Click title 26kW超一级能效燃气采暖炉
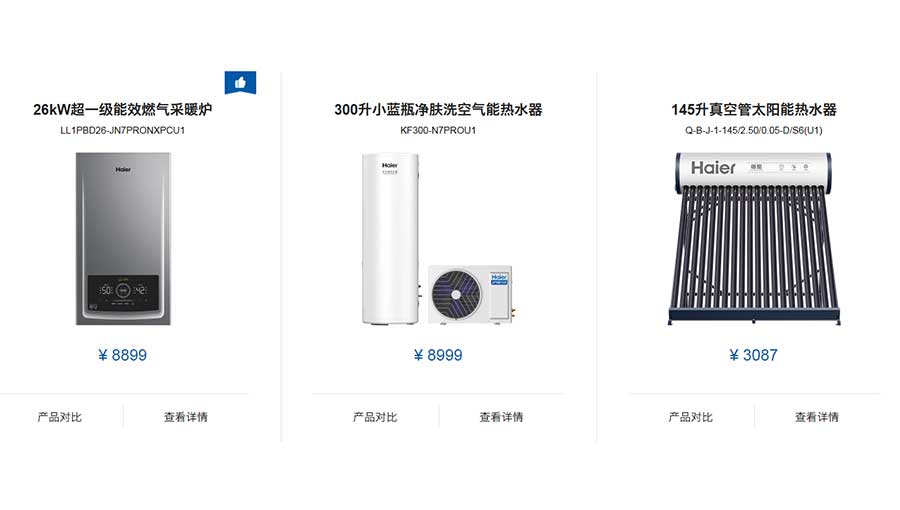Viewport: 900px width, 510px height. click(x=123, y=109)
